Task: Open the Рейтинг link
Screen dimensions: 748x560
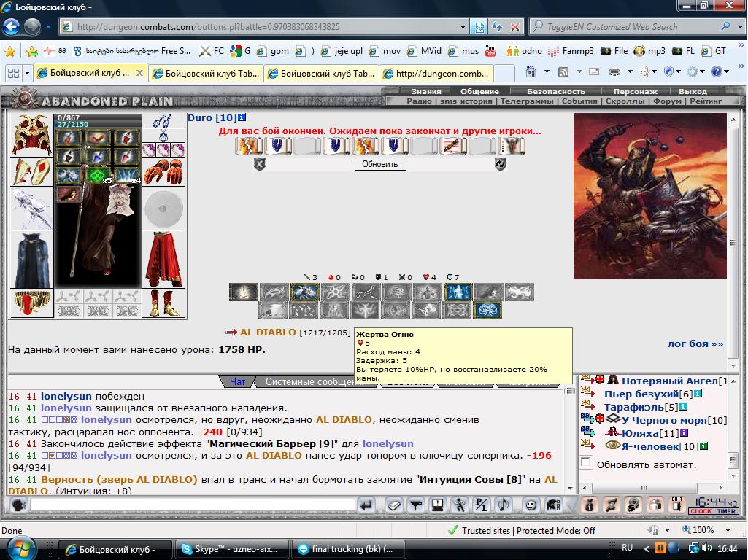Action: pyautogui.click(x=706, y=101)
